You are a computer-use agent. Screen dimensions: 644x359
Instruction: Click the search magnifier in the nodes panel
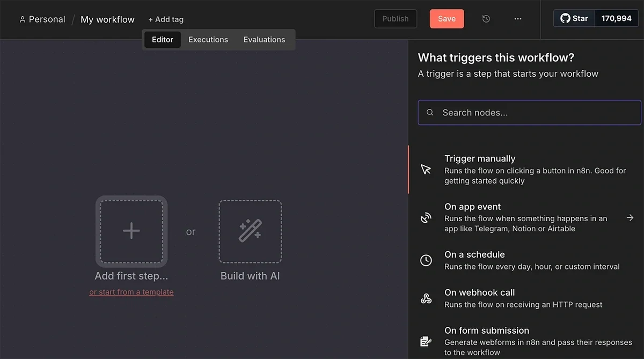pyautogui.click(x=430, y=112)
